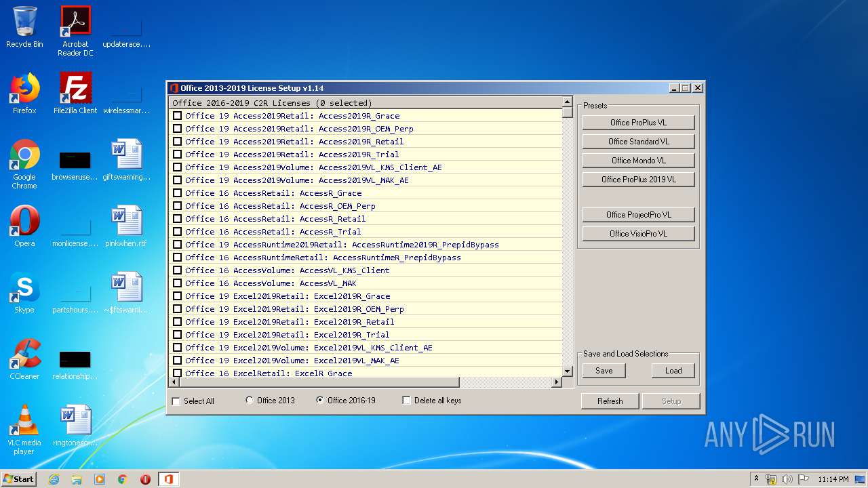The height and width of the screenshot is (488, 868).
Task: Click the Office 2016-2019 C2R Licenses header
Action: (x=366, y=103)
